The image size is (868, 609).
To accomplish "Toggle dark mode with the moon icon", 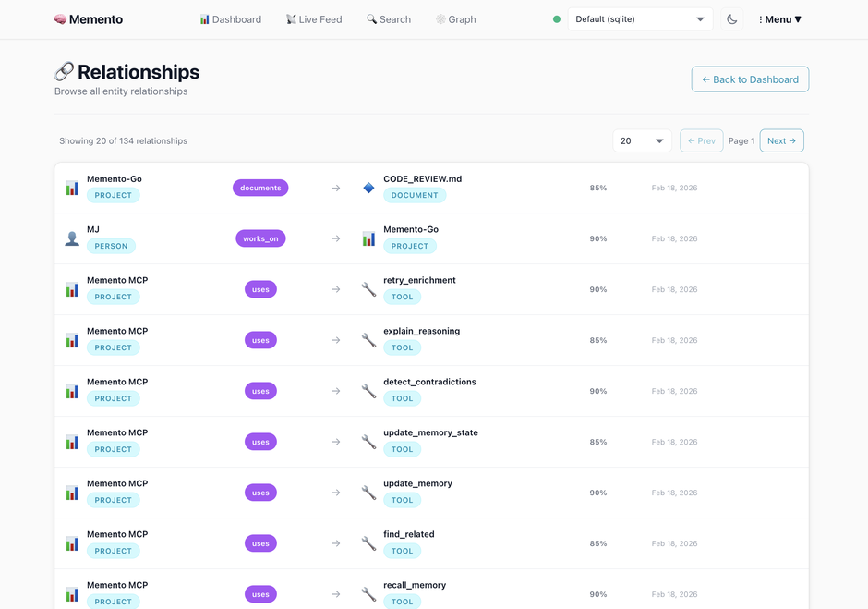I will (x=732, y=19).
